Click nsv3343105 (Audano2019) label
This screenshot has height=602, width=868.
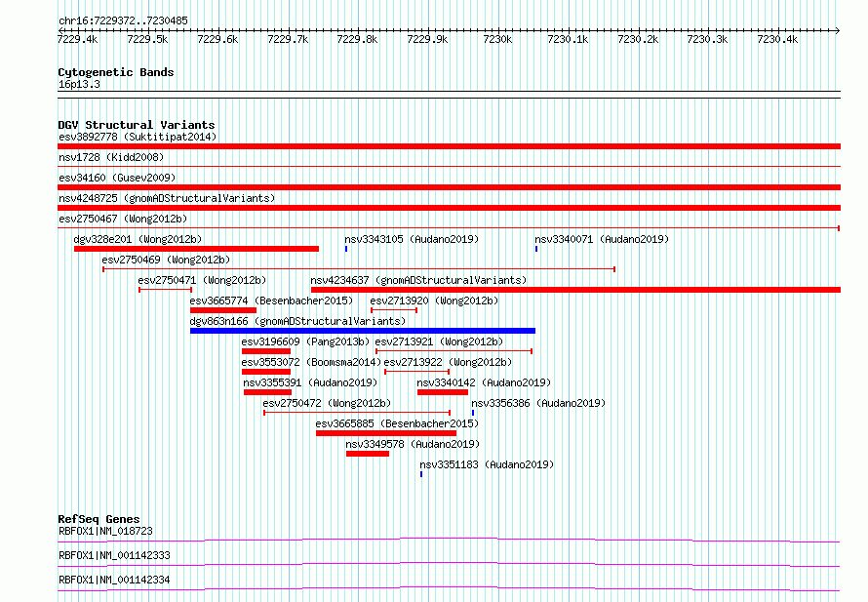click(x=412, y=239)
